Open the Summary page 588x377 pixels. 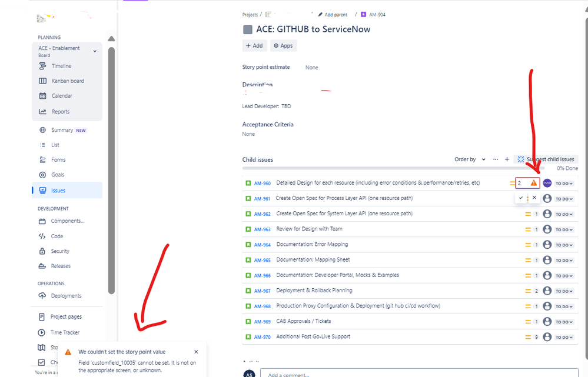point(62,130)
